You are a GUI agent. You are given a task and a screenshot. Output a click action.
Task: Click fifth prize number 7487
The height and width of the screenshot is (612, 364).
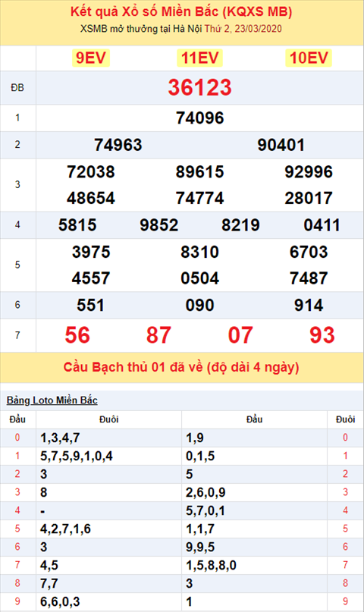coord(309,278)
